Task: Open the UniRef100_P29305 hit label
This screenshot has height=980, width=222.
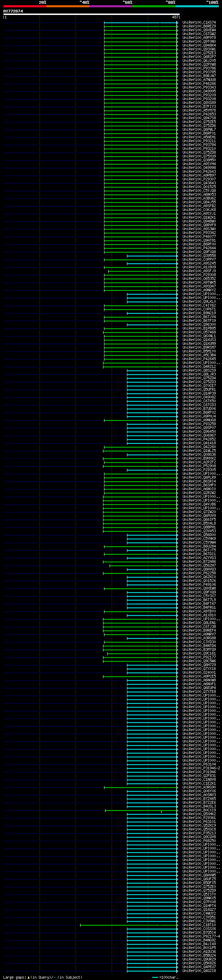Action: (199, 470)
